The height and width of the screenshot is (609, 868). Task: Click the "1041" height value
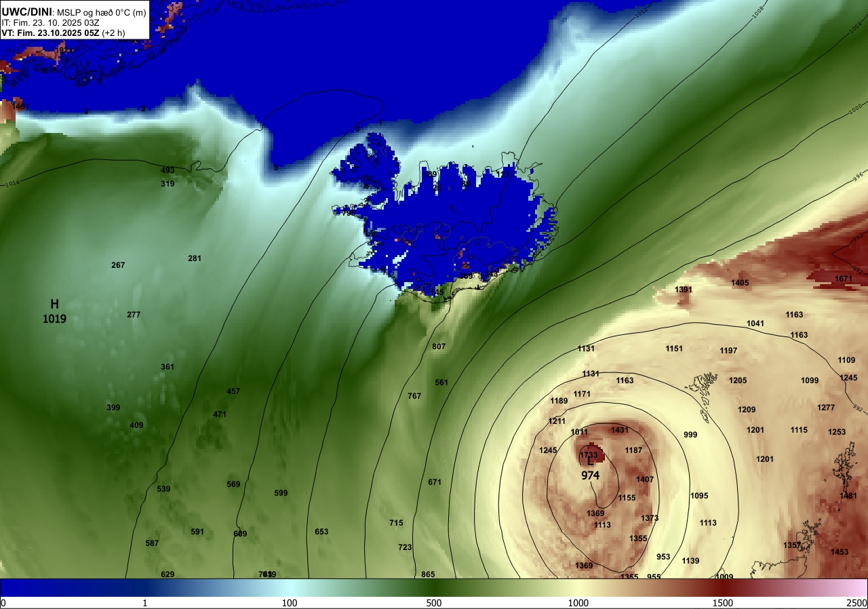(x=755, y=323)
